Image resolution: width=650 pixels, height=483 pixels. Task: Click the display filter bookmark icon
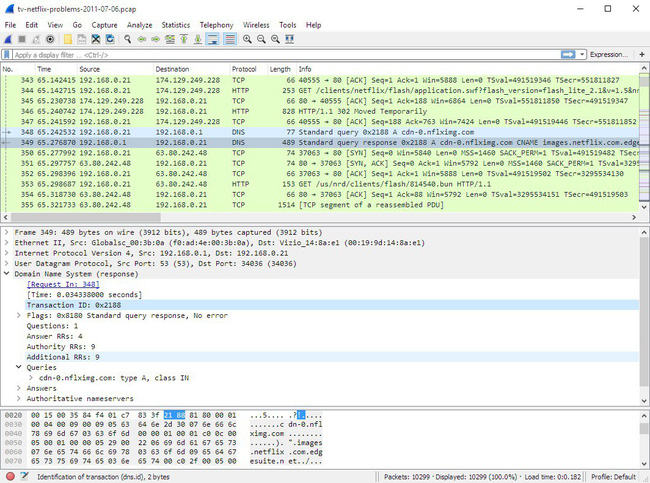[x=7, y=55]
